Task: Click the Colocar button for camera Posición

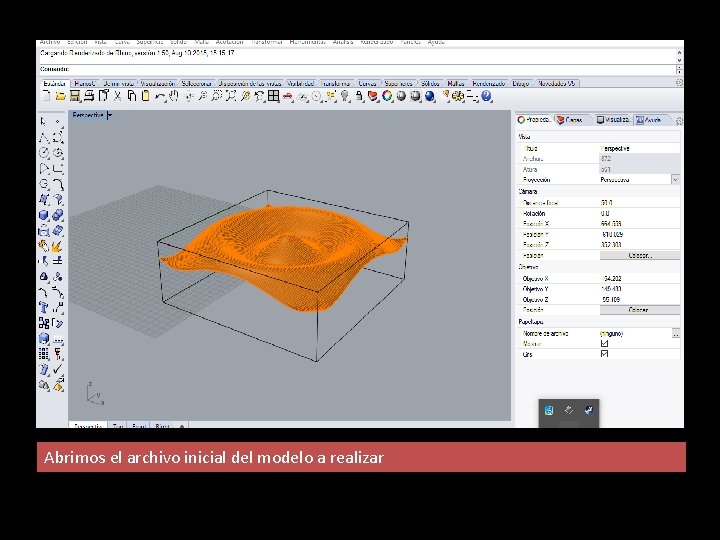Action: pyautogui.click(x=640, y=256)
